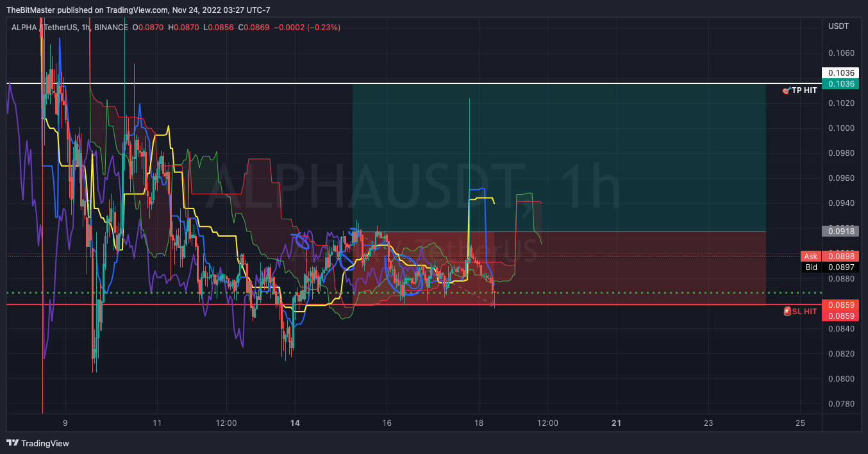Click the close value C0.0869

[254, 28]
